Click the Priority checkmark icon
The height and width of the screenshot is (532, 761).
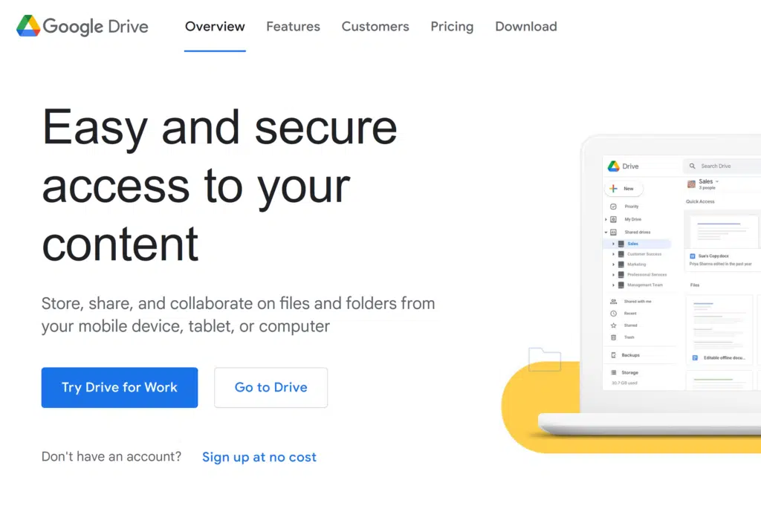point(613,207)
